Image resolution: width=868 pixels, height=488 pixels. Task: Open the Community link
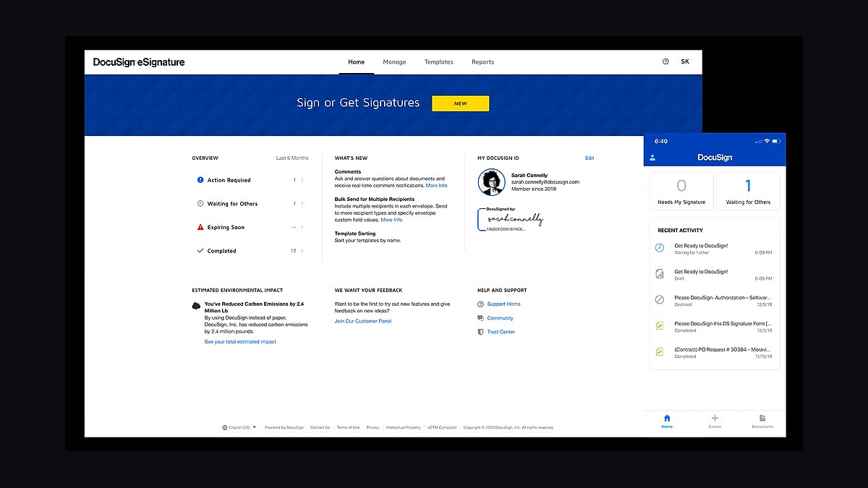pyautogui.click(x=501, y=318)
